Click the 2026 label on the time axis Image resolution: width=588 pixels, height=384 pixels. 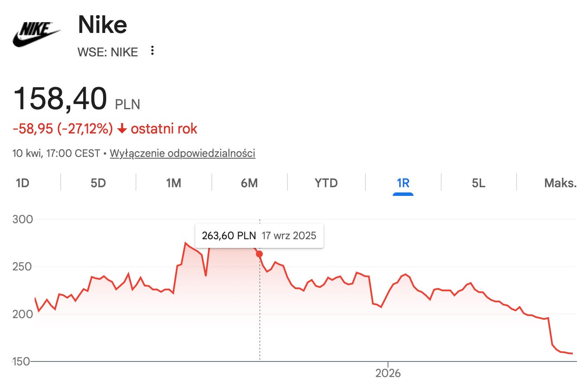tap(388, 373)
